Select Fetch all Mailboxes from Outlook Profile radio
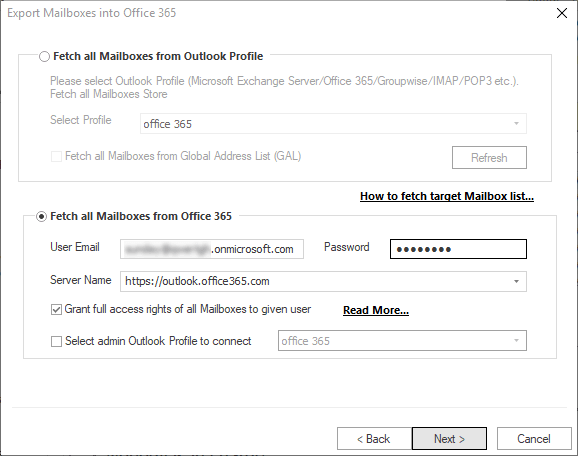Screen dimensions: 578x456 44,57
